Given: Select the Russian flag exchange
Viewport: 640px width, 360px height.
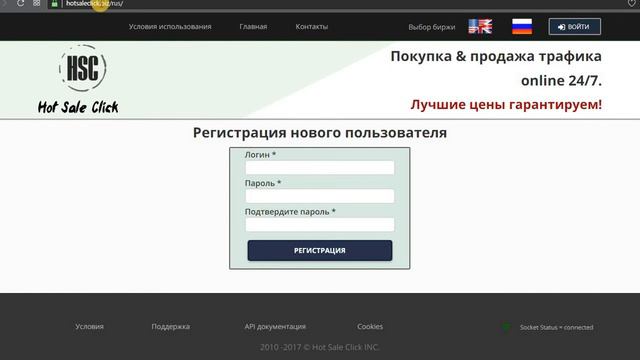Looking at the screenshot, I should [x=522, y=27].
